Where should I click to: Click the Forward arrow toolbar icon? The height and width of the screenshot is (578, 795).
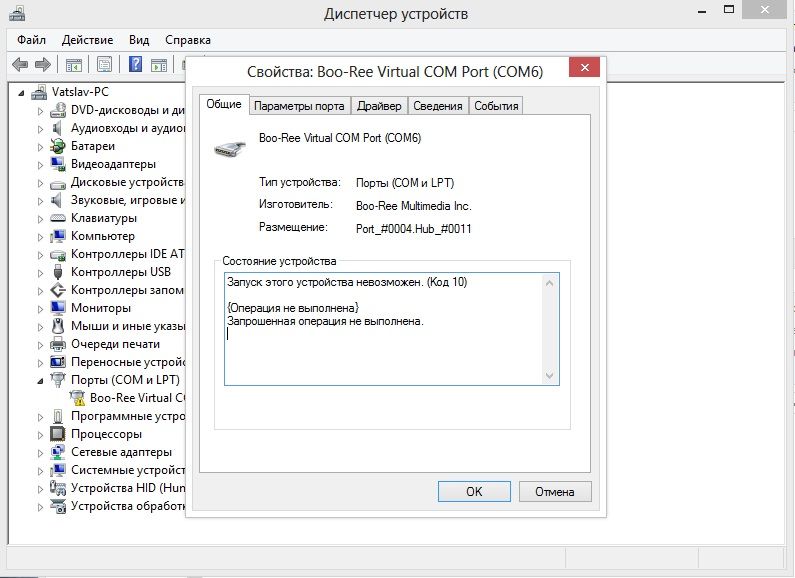[x=43, y=65]
